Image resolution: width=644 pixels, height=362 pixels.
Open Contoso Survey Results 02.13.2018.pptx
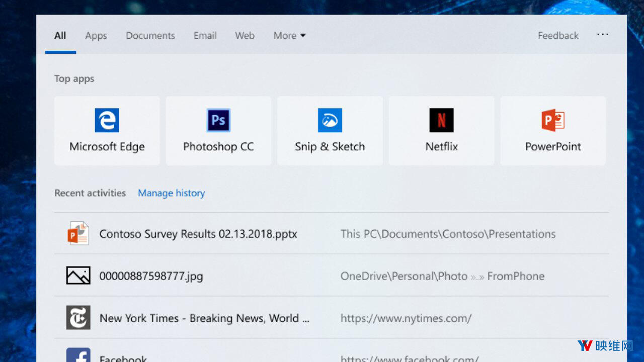(198, 234)
